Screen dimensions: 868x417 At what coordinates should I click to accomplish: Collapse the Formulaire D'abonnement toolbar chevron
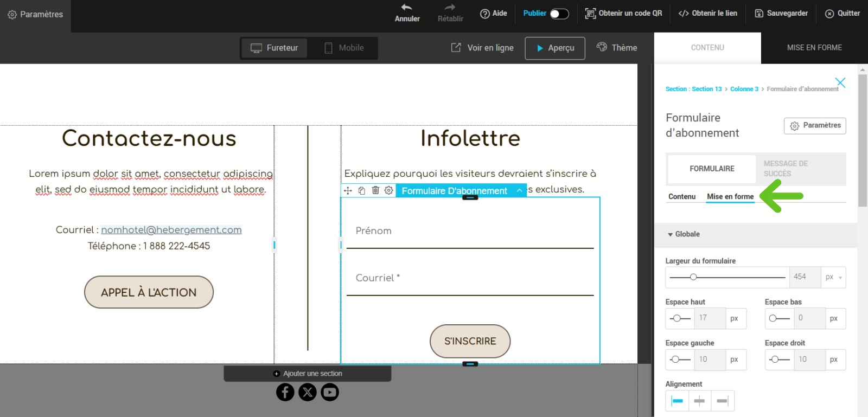519,191
